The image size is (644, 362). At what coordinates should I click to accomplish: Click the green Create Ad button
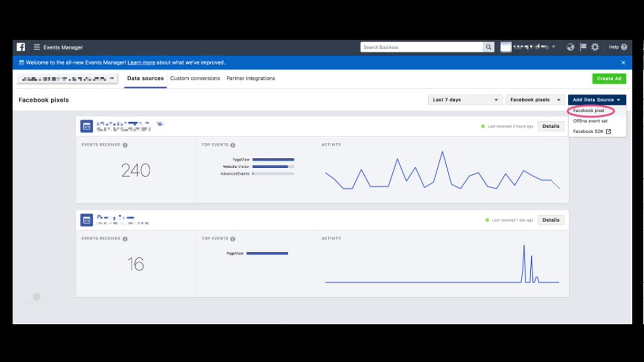[609, 78]
